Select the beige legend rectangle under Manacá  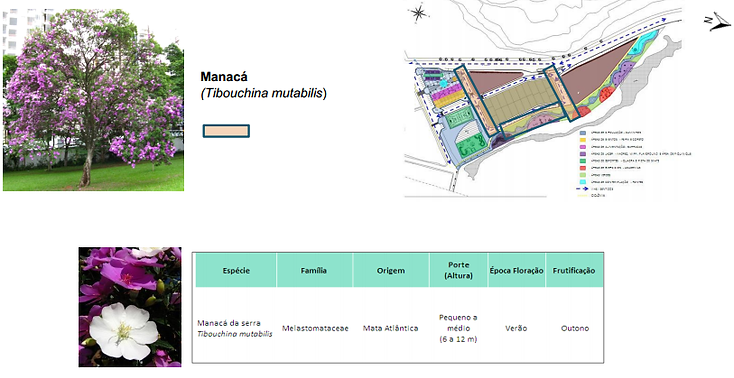(226, 131)
